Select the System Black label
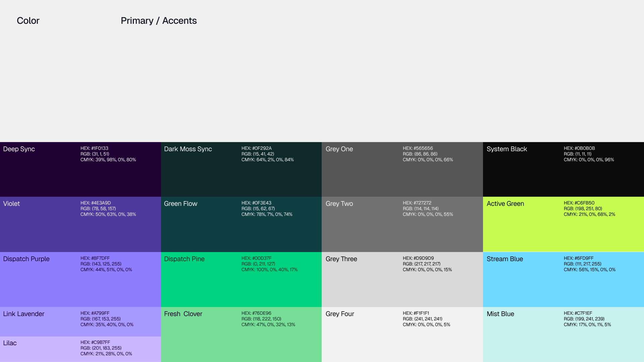 (x=507, y=149)
